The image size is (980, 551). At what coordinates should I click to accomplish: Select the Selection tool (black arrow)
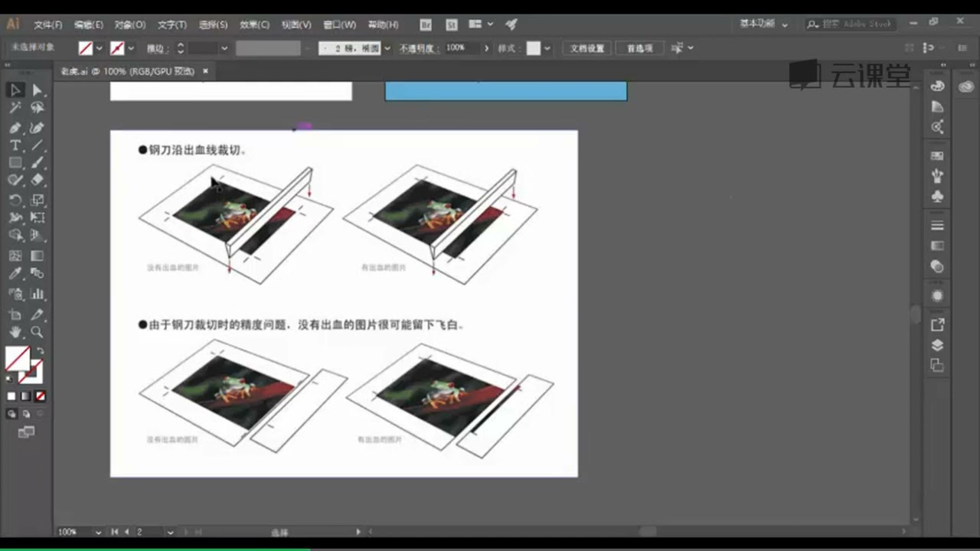(15, 90)
